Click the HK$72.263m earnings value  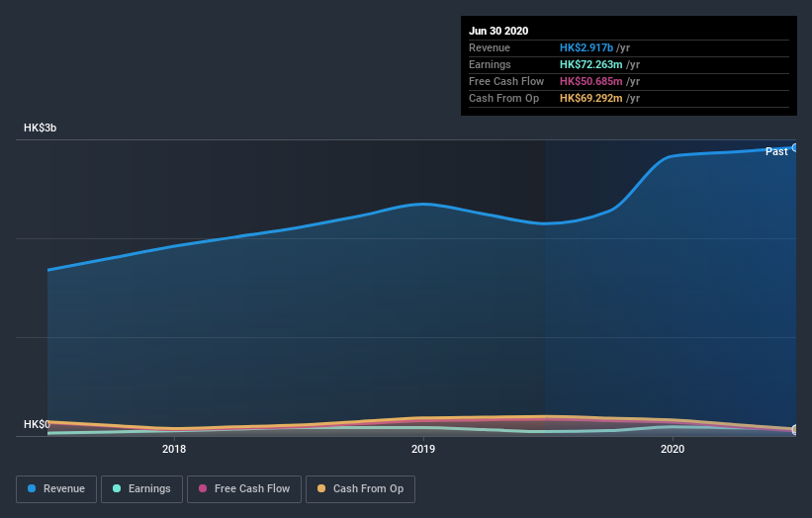pyautogui.click(x=590, y=64)
